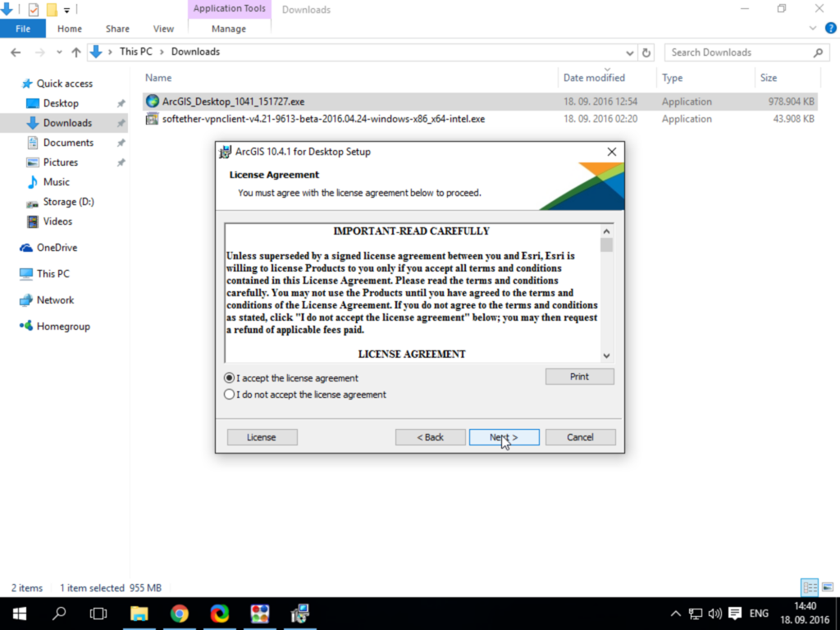The height and width of the screenshot is (630, 840).
Task: Switch to the Home ribbon tab
Action: [x=70, y=29]
